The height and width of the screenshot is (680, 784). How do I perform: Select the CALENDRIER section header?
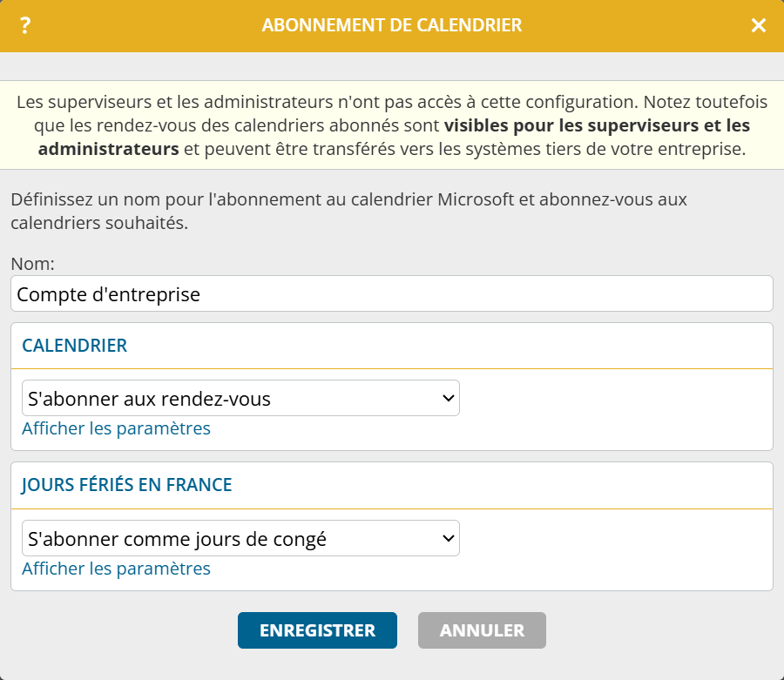point(75,346)
